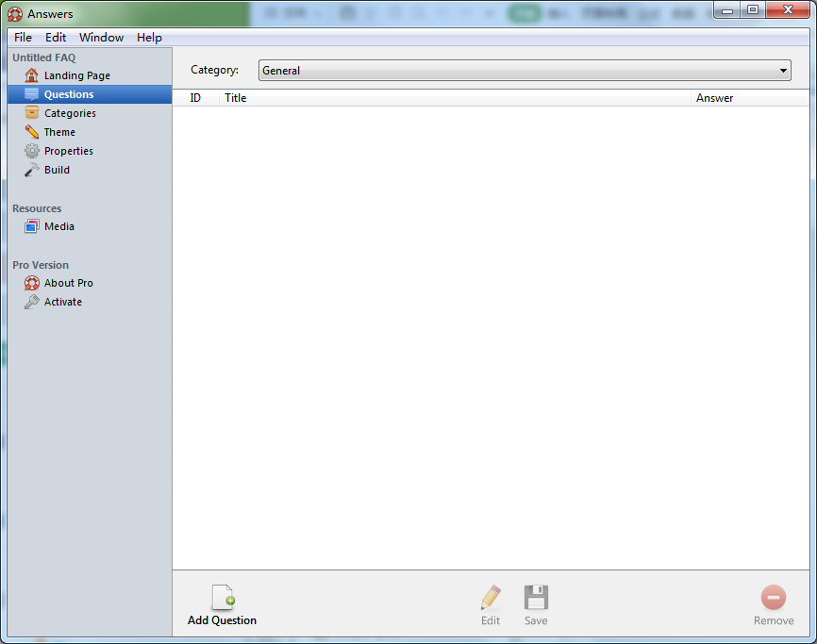817x644 pixels.
Task: Select the Questions sidebar icon
Action: coord(32,94)
